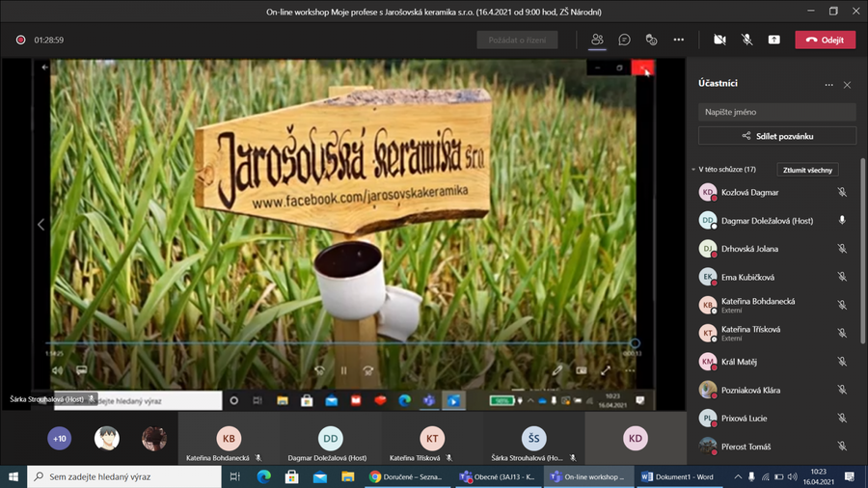
Task: Select the KB Kateřina Bohdanecká video tile
Action: pyautogui.click(x=229, y=438)
